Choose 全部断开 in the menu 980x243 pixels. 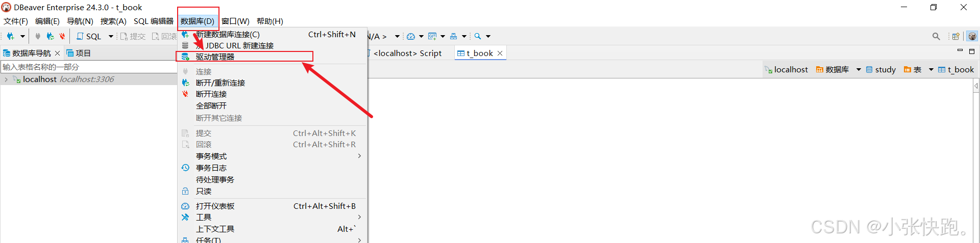coord(272,105)
